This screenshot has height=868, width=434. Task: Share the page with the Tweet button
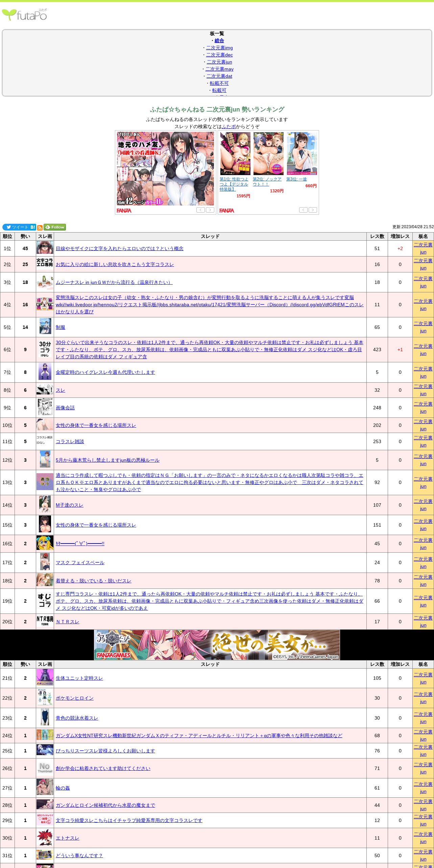pyautogui.click(x=16, y=227)
